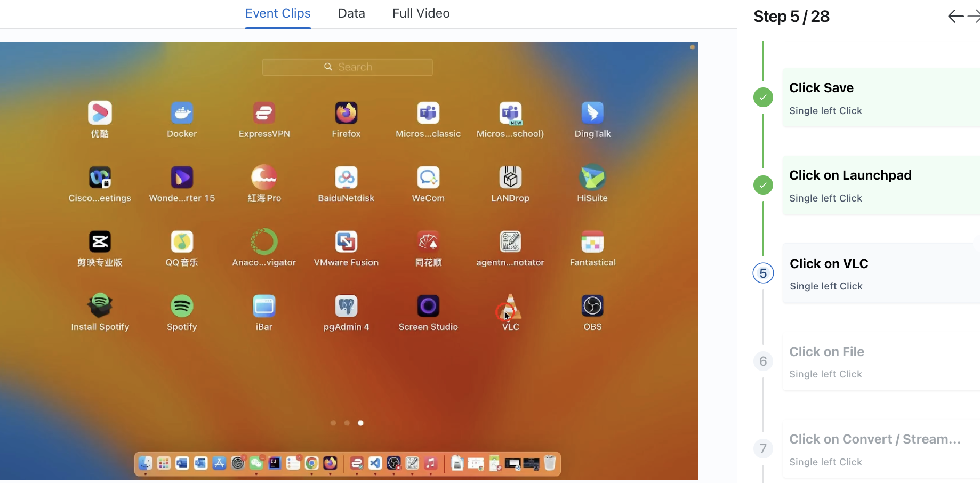Launch HiSuite app
This screenshot has height=483, width=980.
click(x=592, y=177)
